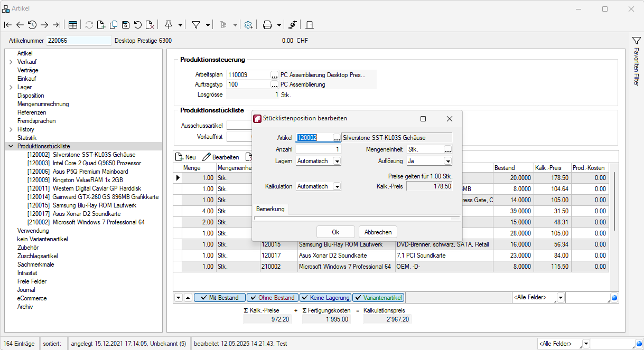Click the globe icon in status bar
This screenshot has height=350, width=644.
click(x=639, y=344)
